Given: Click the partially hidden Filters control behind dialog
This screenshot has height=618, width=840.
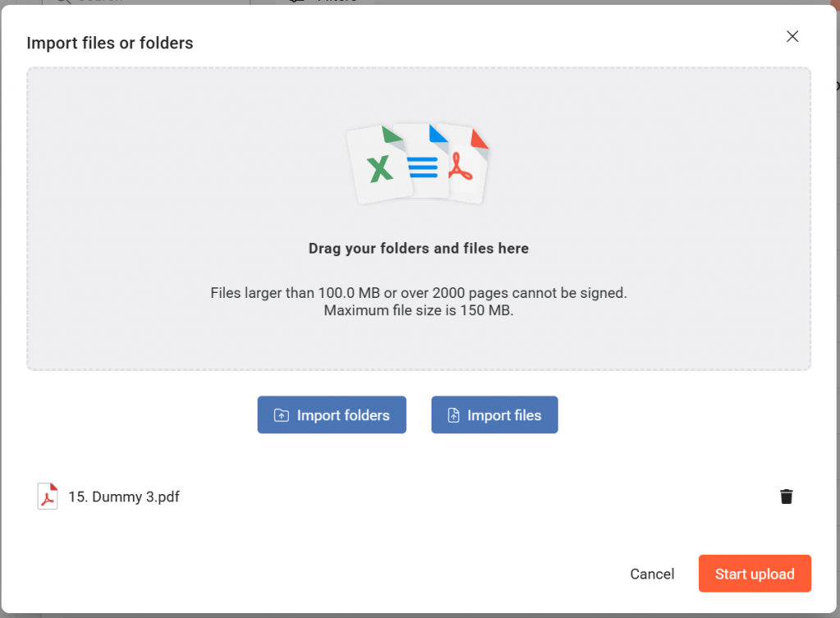Looking at the screenshot, I should tap(328, 2).
